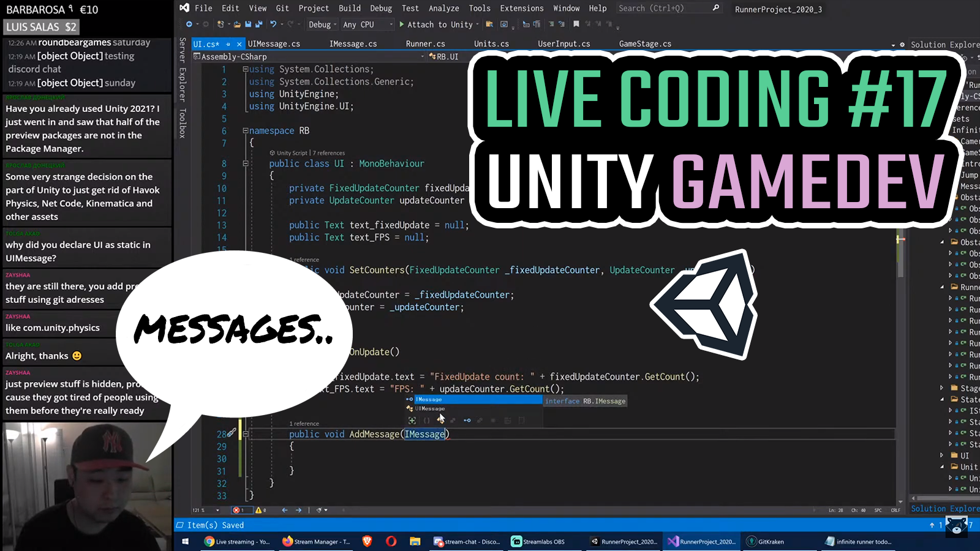Switch to the UIMessage.cs tab
This screenshot has height=551, width=980.
[274, 44]
